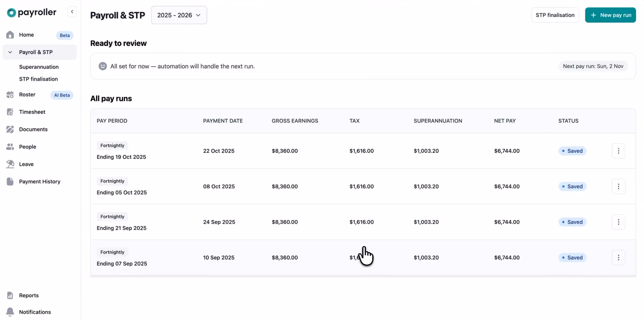Open Notifications via the bell icon

(x=10, y=312)
